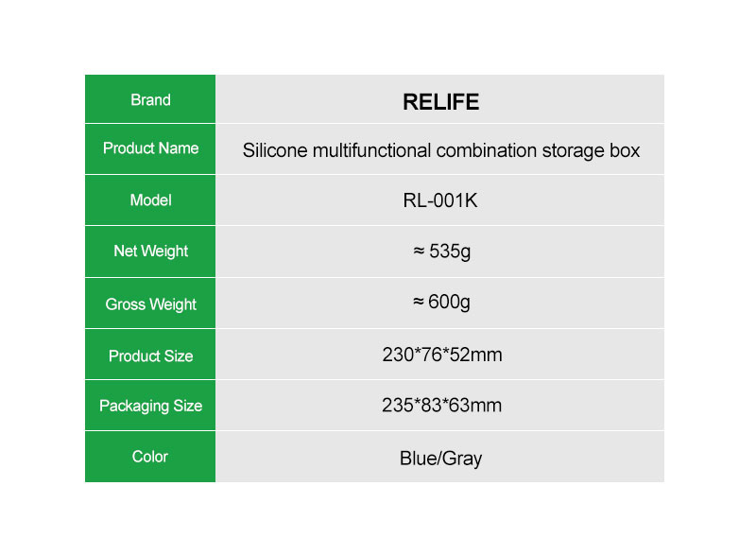The image size is (756, 555).
Task: Click the Product Size label cell
Action: [x=150, y=355]
